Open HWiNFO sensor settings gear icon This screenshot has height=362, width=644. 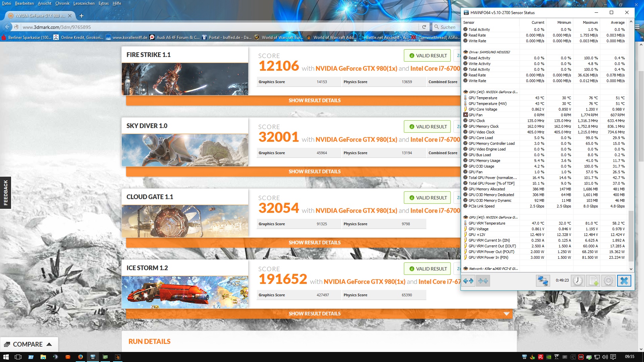click(x=608, y=281)
